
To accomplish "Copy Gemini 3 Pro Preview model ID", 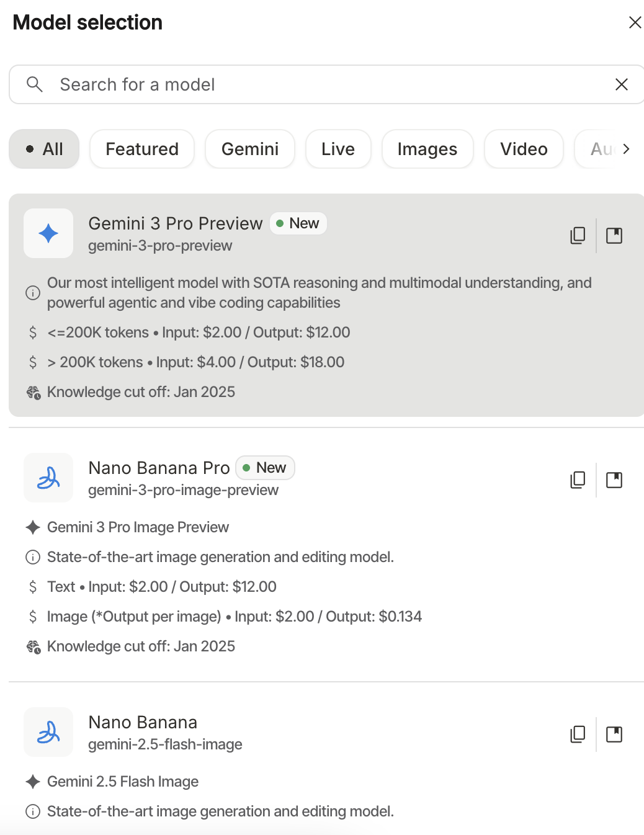I will 578,236.
